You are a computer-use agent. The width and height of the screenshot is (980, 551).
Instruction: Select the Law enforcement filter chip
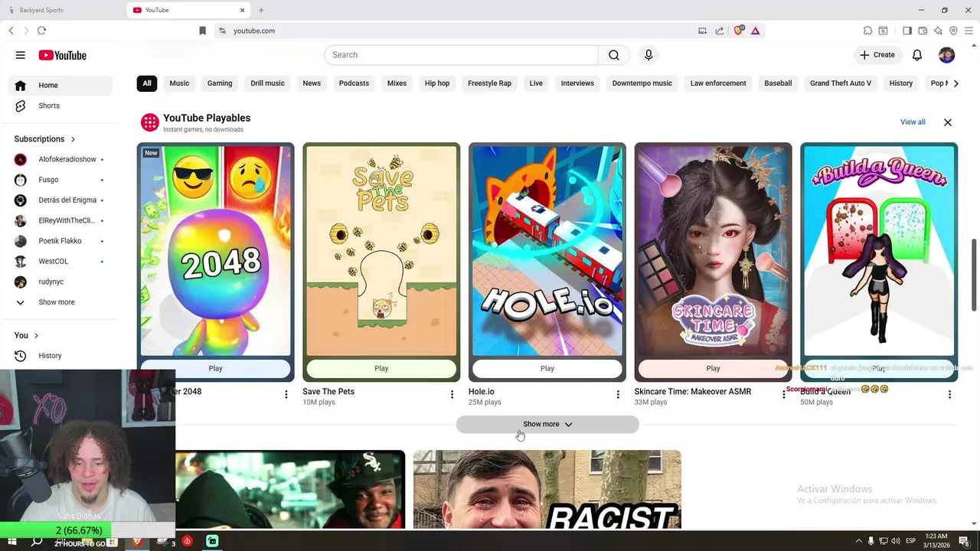click(718, 83)
